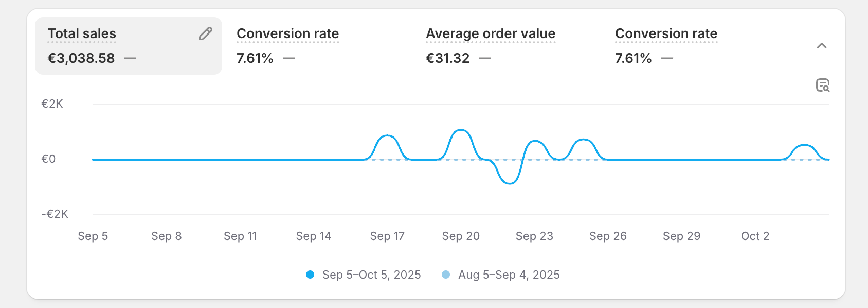868x308 pixels.
Task: Click the €3,038.58 total sales value
Action: click(x=81, y=58)
